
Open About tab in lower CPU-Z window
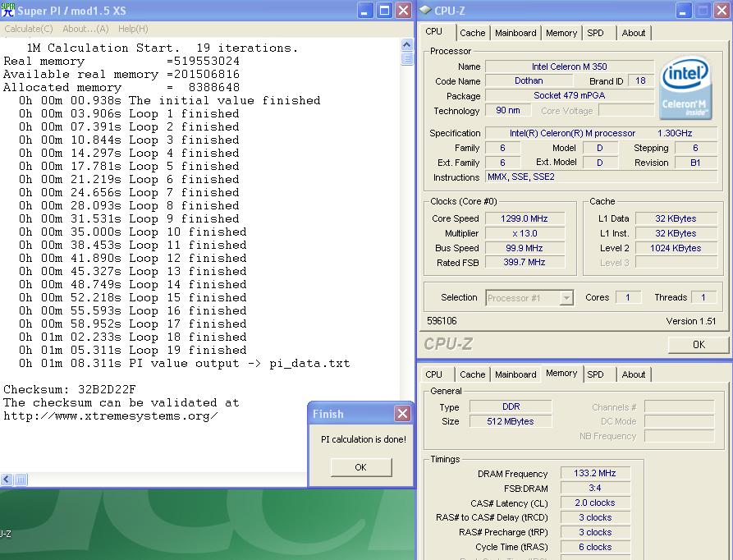[634, 374]
